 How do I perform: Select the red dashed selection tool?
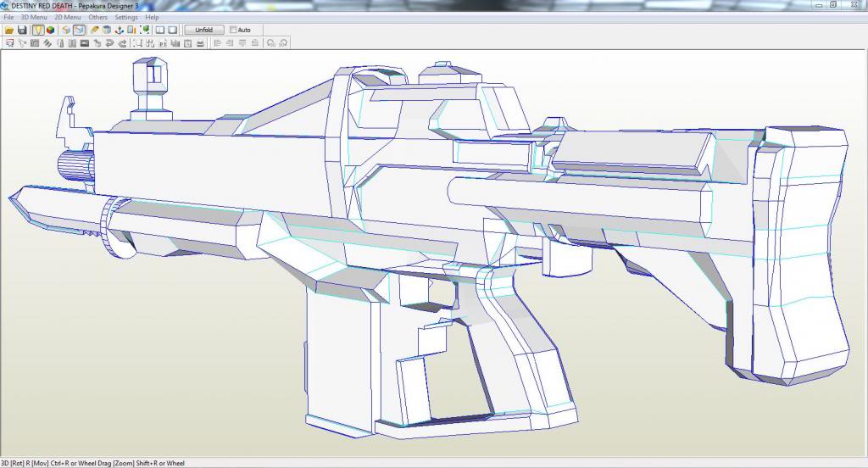coord(9,43)
